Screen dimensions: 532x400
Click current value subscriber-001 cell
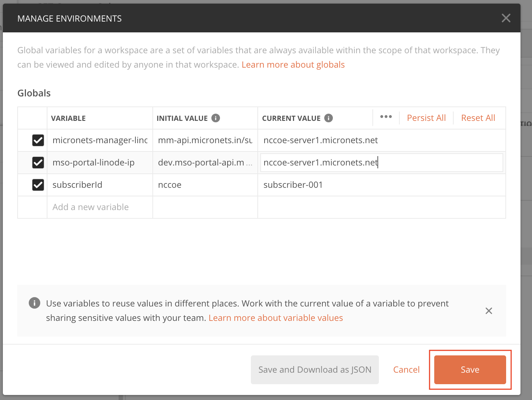(x=382, y=185)
